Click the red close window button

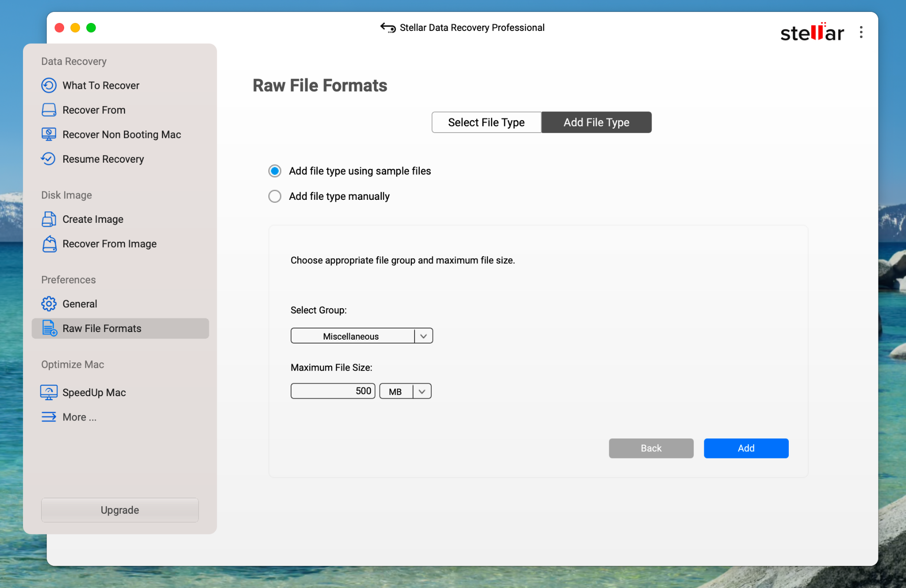point(59,28)
